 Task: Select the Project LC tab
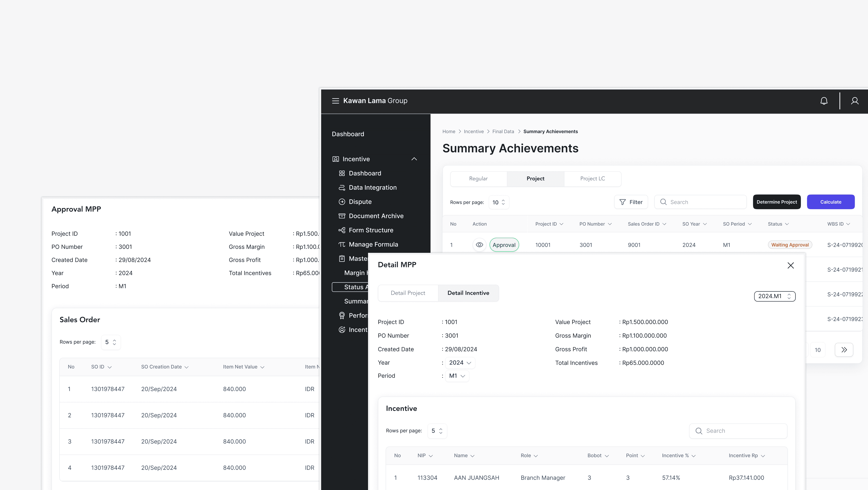pos(592,178)
